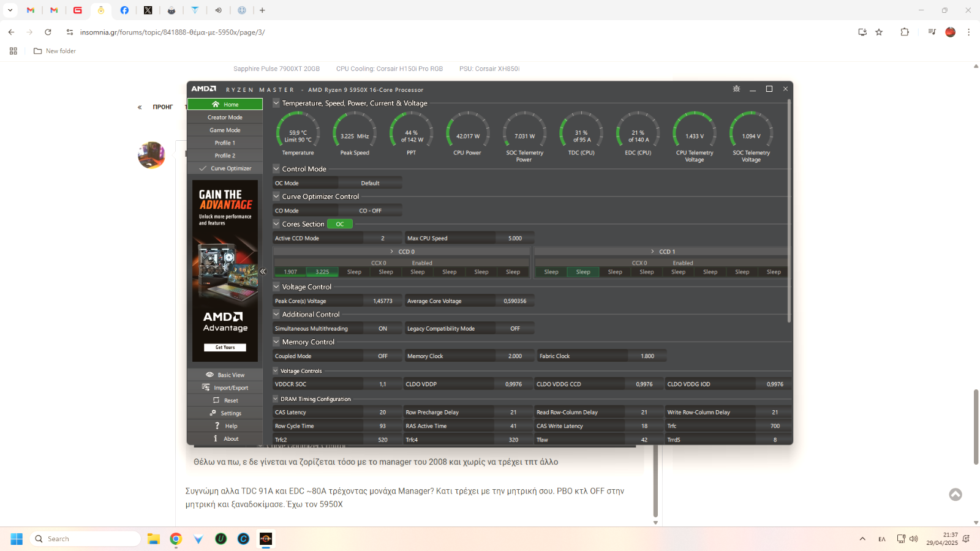Switch to the X (Twitter) browser tab
The width and height of the screenshot is (980, 551).
click(x=148, y=10)
